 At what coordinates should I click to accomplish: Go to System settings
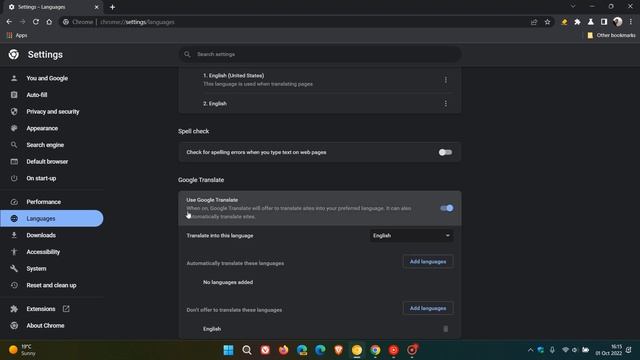click(36, 269)
